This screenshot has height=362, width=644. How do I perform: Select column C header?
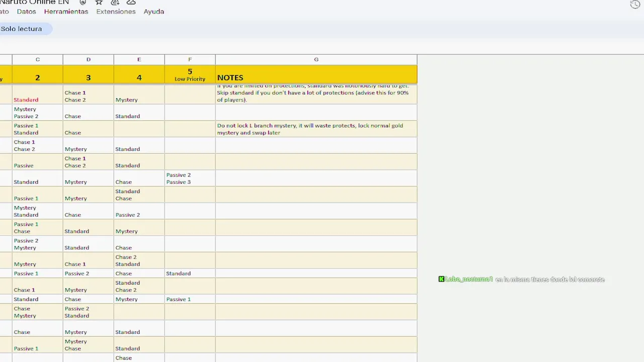tap(38, 59)
